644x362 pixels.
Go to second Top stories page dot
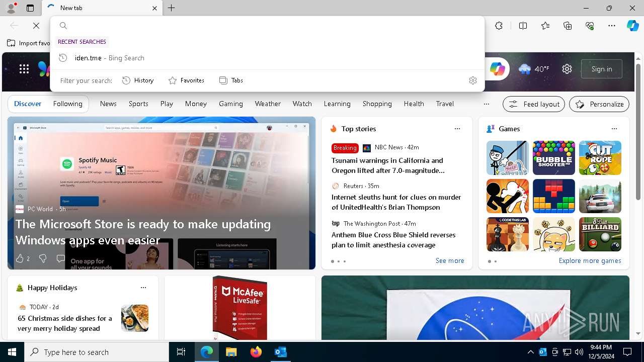pyautogui.click(x=338, y=261)
